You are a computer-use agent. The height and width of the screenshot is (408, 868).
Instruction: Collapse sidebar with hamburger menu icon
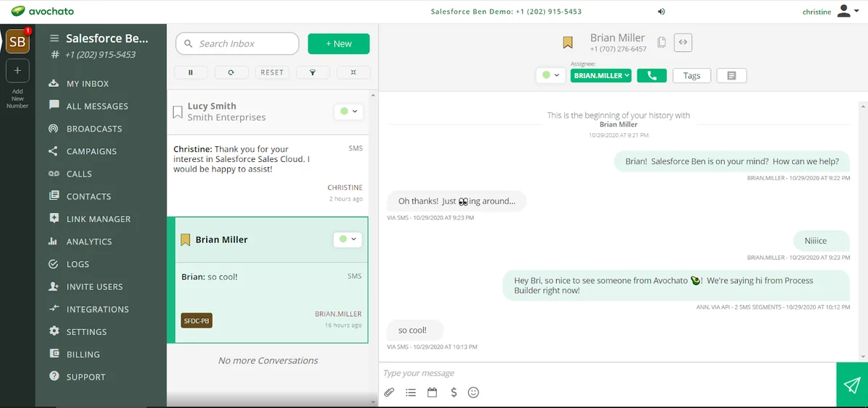pyautogui.click(x=54, y=38)
